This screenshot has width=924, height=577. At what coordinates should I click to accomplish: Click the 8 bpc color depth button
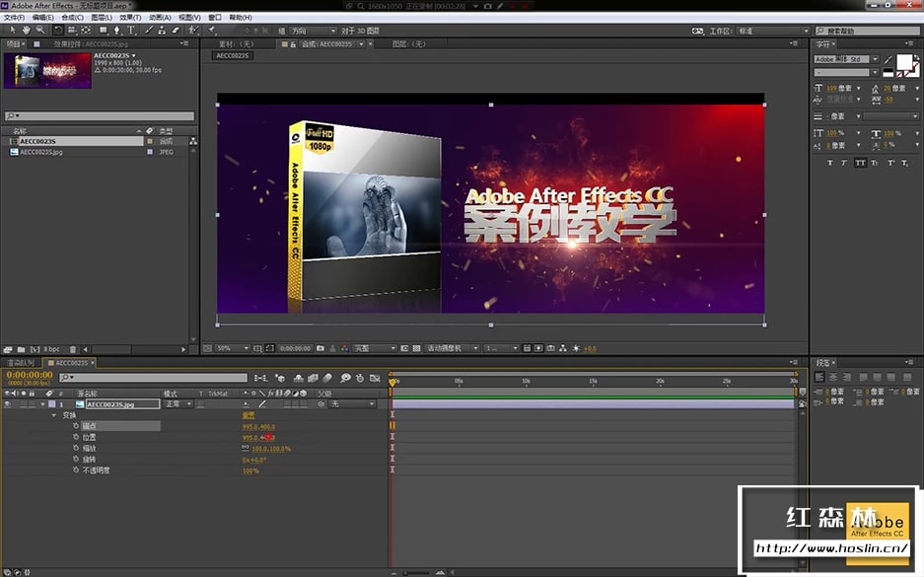[x=52, y=349]
